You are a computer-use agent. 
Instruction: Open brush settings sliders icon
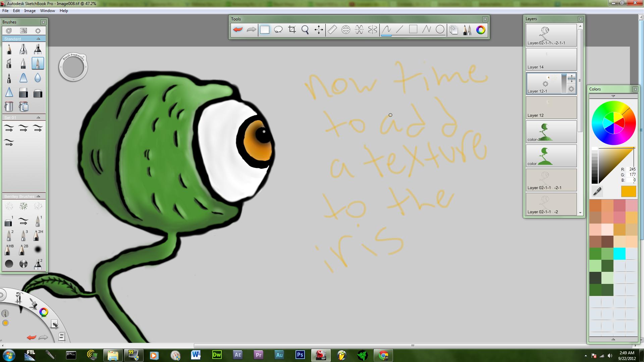pyautogui.click(x=23, y=31)
